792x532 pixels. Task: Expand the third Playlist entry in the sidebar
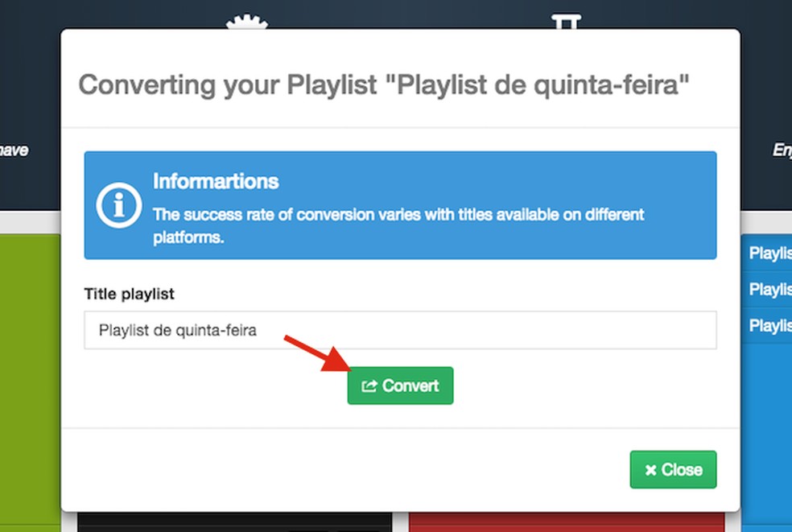click(769, 325)
